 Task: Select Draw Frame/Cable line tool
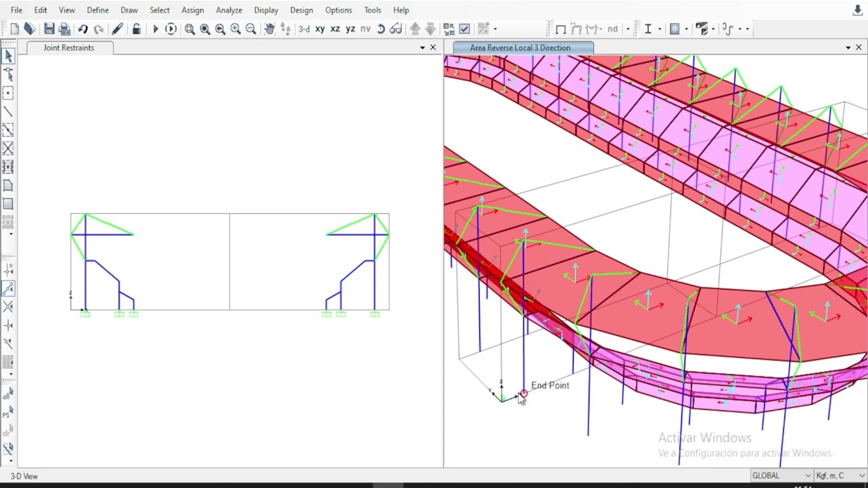tap(8, 111)
